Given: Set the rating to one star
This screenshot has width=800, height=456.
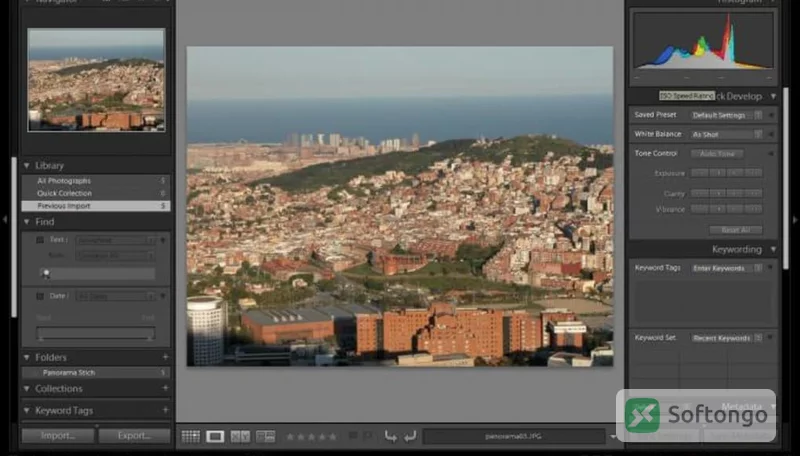Looking at the screenshot, I should pyautogui.click(x=290, y=437).
